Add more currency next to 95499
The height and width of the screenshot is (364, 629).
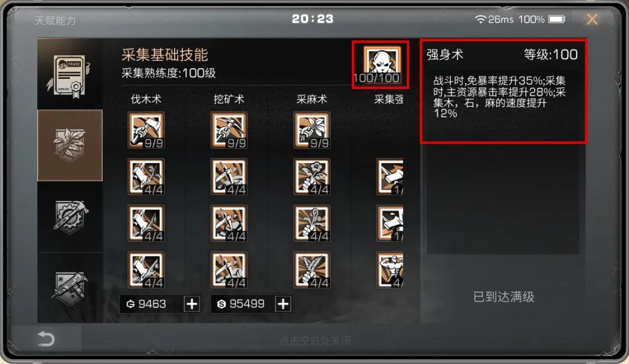coord(283,304)
